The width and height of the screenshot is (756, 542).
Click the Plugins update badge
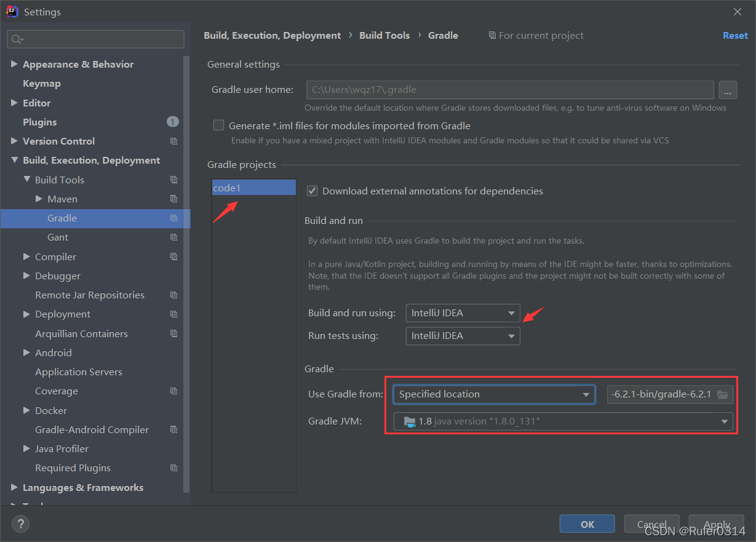pos(173,122)
